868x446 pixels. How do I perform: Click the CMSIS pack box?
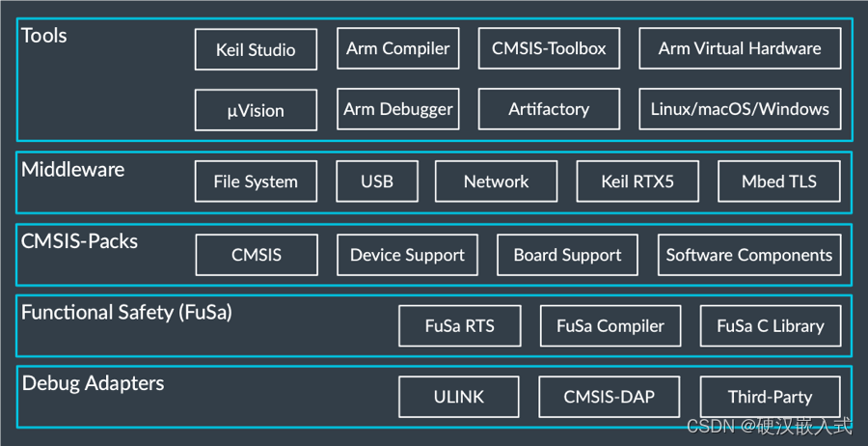tap(257, 255)
